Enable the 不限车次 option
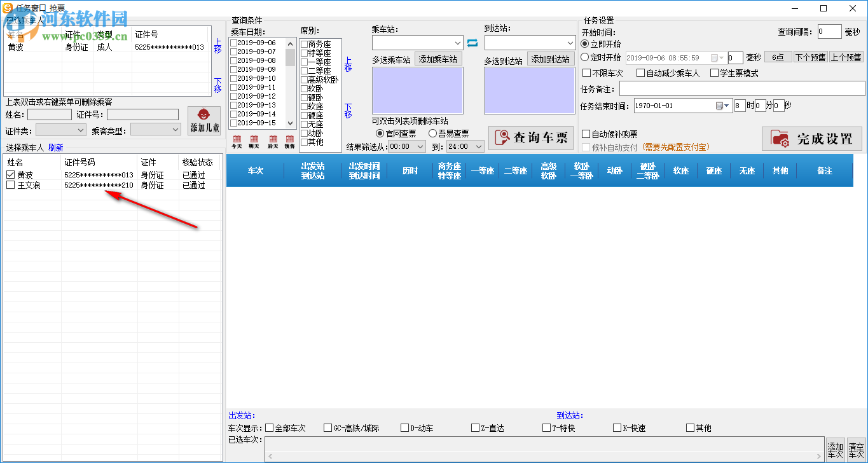This screenshot has width=868, height=463. 587,73
